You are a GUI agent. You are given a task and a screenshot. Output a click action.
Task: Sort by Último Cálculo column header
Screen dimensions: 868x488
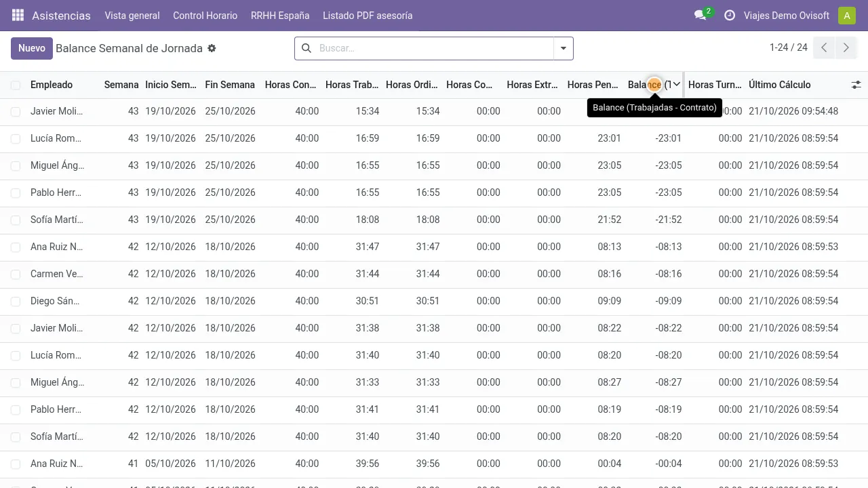click(780, 85)
